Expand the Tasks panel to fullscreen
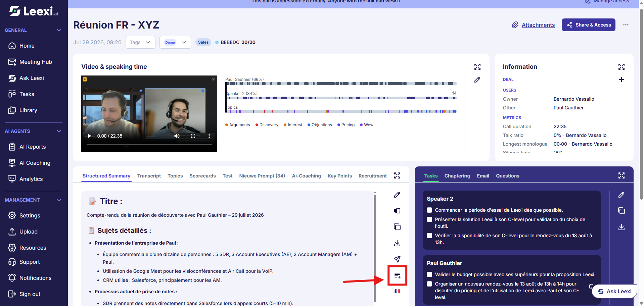Viewport: 644px width, 306px height. tap(621, 175)
